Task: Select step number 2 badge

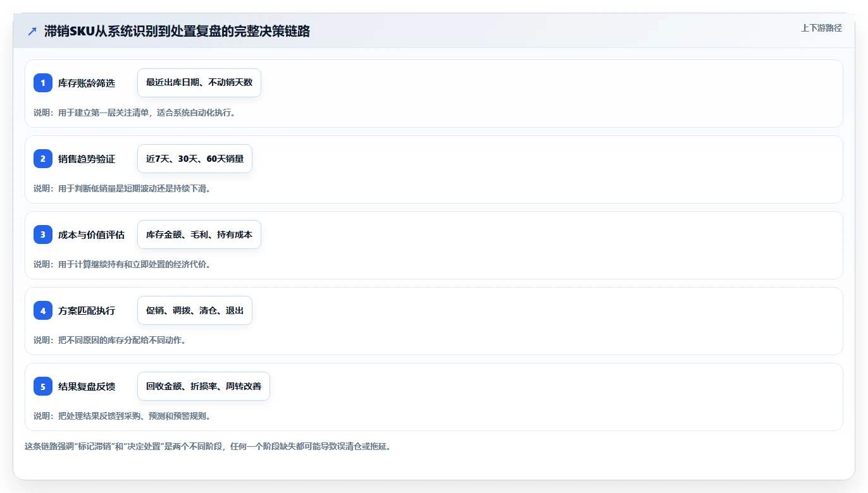Action: 43,159
